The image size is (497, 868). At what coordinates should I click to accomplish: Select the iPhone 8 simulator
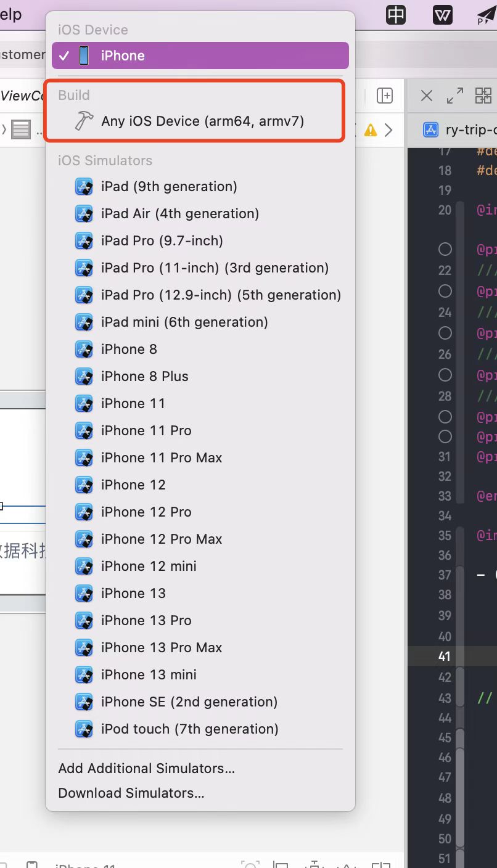click(x=200, y=349)
